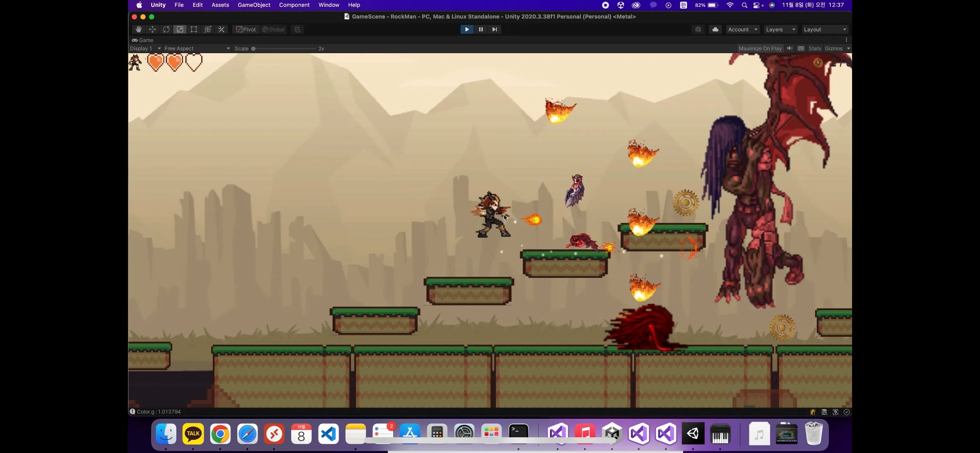Open the Layout dropdown
Image resolution: width=980 pixels, height=453 pixels.
[x=825, y=29]
